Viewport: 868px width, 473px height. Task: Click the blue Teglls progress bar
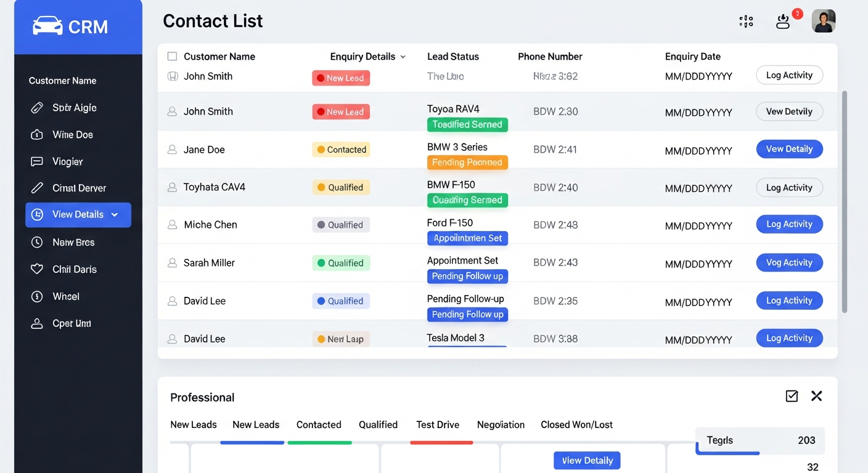(727, 452)
